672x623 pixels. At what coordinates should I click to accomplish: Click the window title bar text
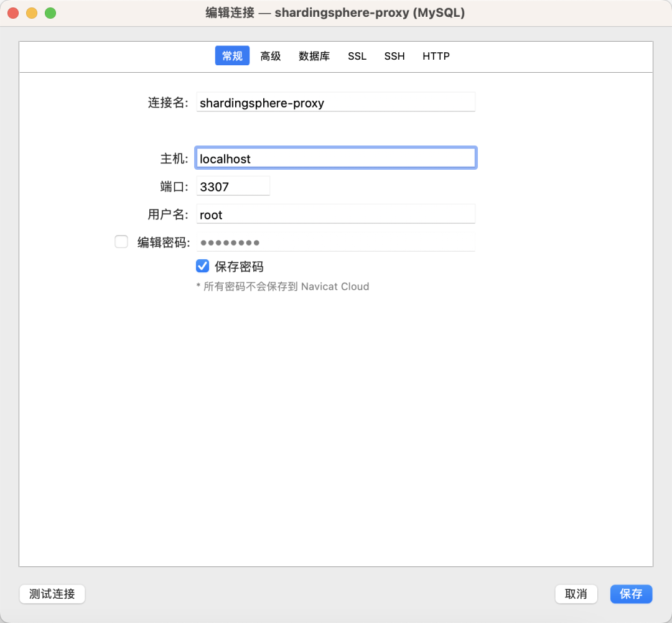335,13
